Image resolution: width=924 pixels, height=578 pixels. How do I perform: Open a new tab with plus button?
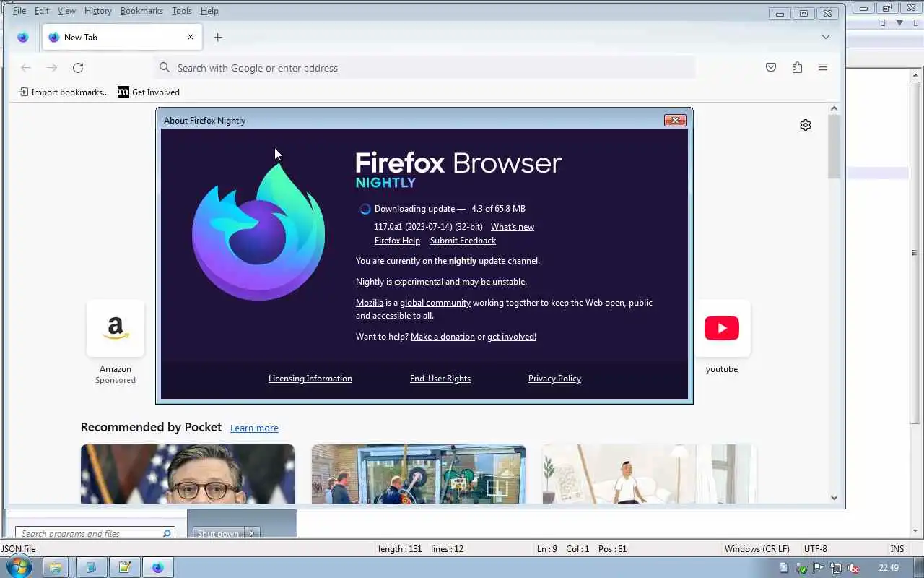point(218,37)
